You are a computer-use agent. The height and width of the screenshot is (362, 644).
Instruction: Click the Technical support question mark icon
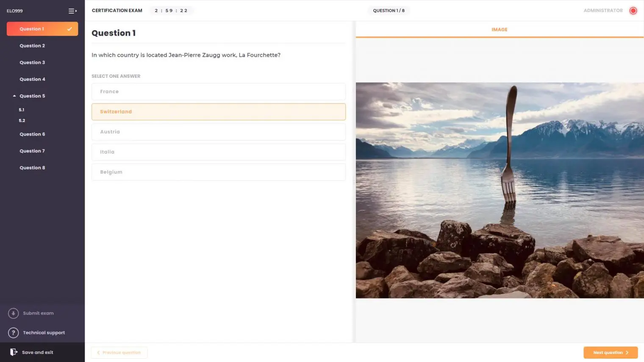click(13, 333)
